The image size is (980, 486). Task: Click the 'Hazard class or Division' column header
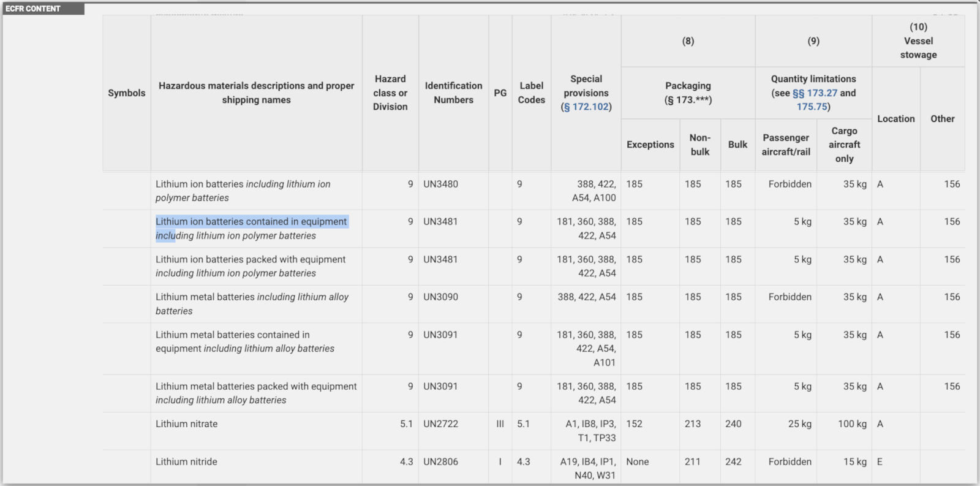click(x=390, y=93)
